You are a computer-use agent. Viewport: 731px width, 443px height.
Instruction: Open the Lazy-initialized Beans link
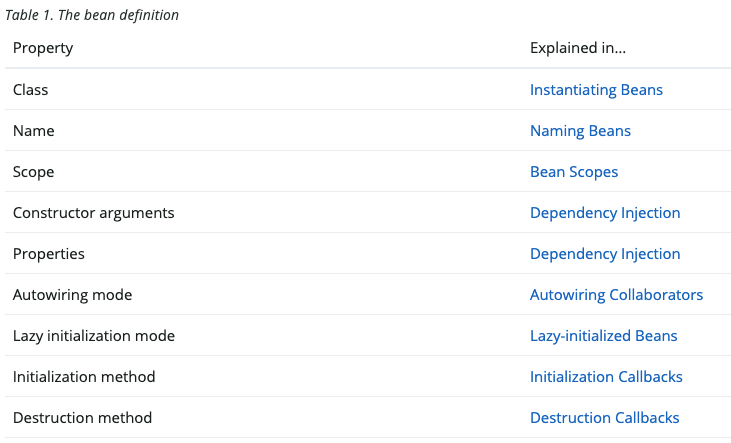(x=603, y=336)
